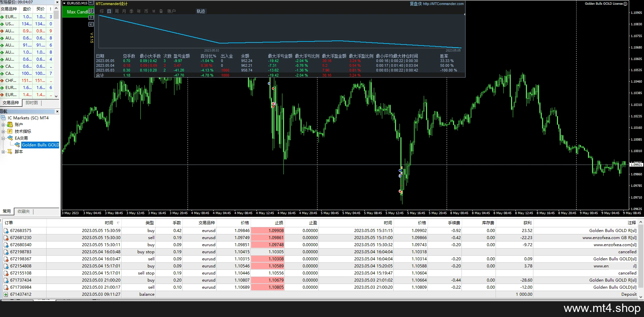Select the M tab in MTCommander
The height and width of the screenshot is (317, 644).
(154, 11)
